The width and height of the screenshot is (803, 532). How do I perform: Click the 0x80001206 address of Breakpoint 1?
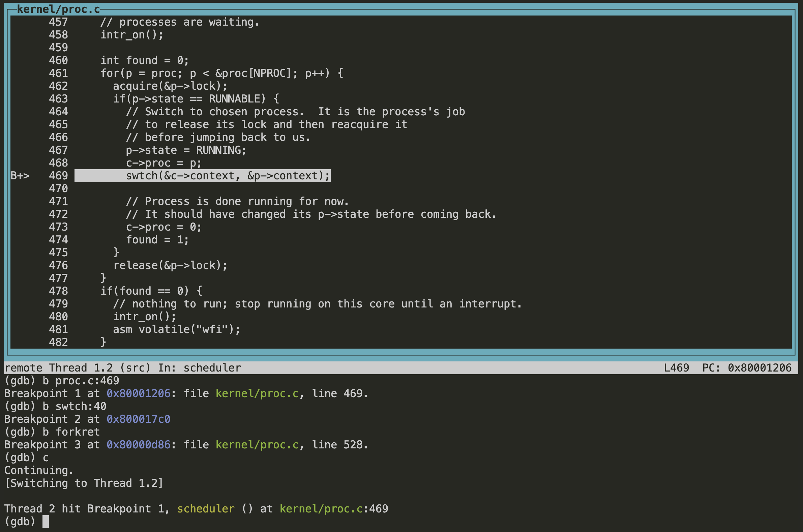click(138, 393)
